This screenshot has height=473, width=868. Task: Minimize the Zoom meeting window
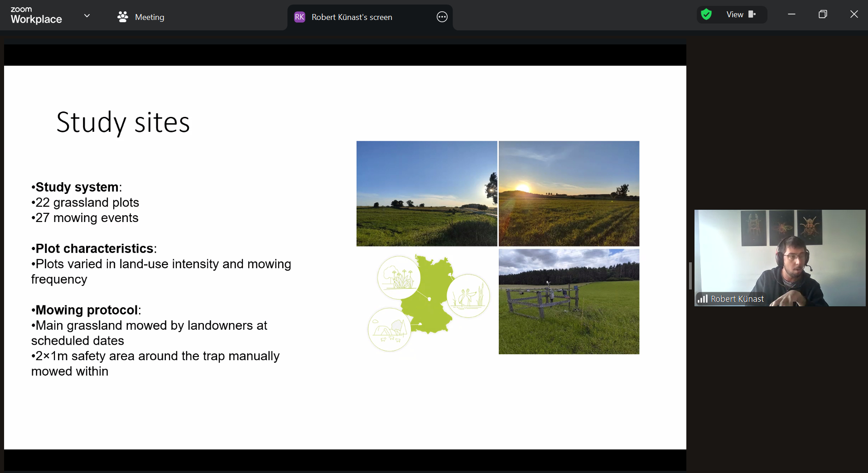791,14
